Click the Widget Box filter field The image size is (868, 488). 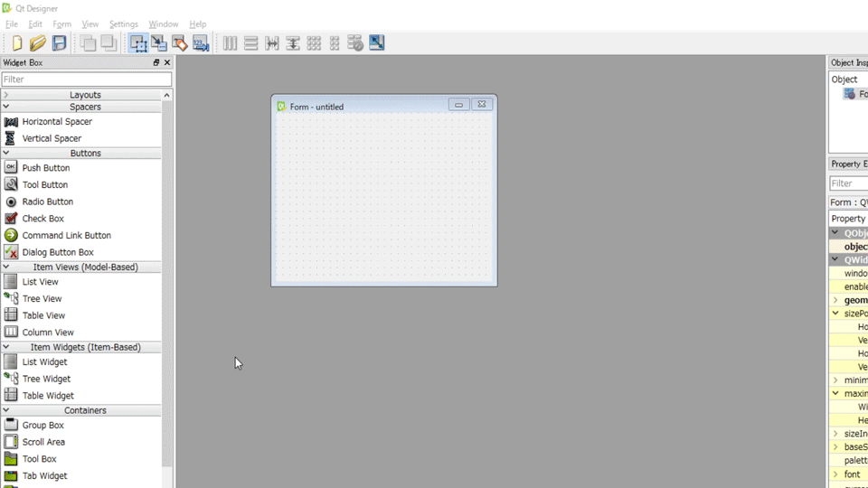coord(86,80)
